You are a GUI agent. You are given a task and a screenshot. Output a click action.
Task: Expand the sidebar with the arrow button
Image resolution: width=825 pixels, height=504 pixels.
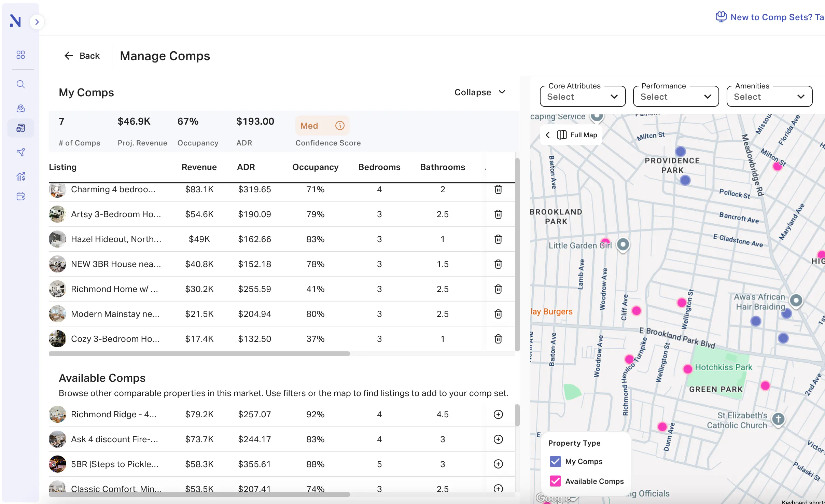[x=37, y=22]
